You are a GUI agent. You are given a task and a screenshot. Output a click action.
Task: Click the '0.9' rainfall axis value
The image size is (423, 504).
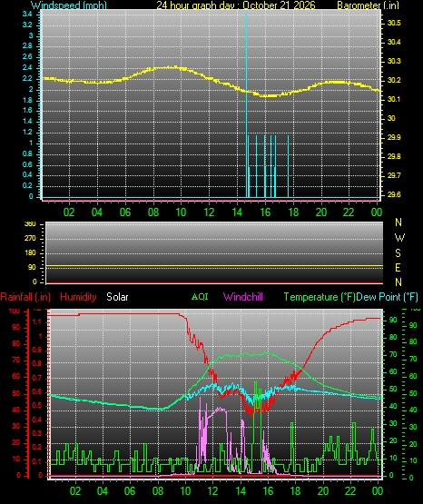click(x=37, y=350)
